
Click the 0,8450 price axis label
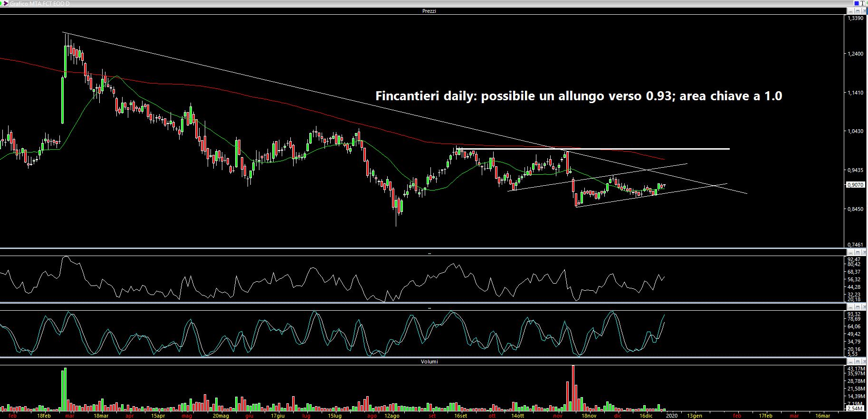[x=856, y=209]
